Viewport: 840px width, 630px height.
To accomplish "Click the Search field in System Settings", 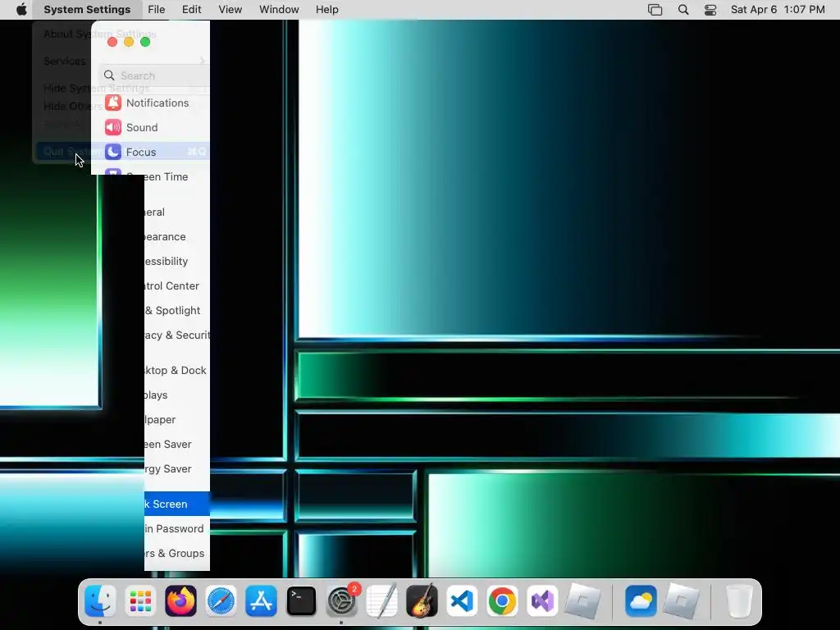I will 155,75.
